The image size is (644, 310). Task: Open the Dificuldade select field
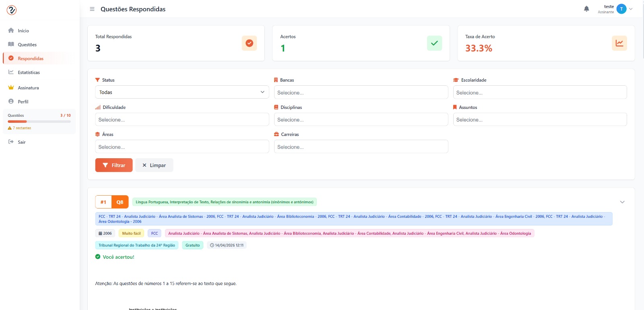(x=182, y=120)
